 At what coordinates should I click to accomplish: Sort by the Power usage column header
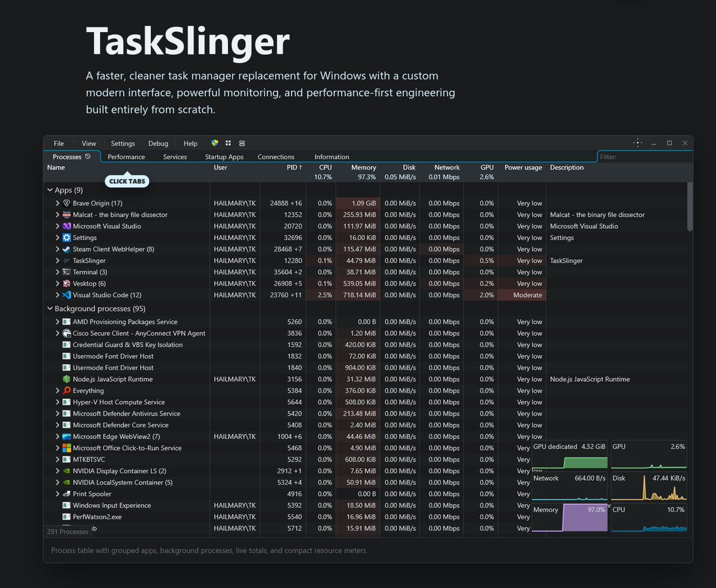[523, 167]
